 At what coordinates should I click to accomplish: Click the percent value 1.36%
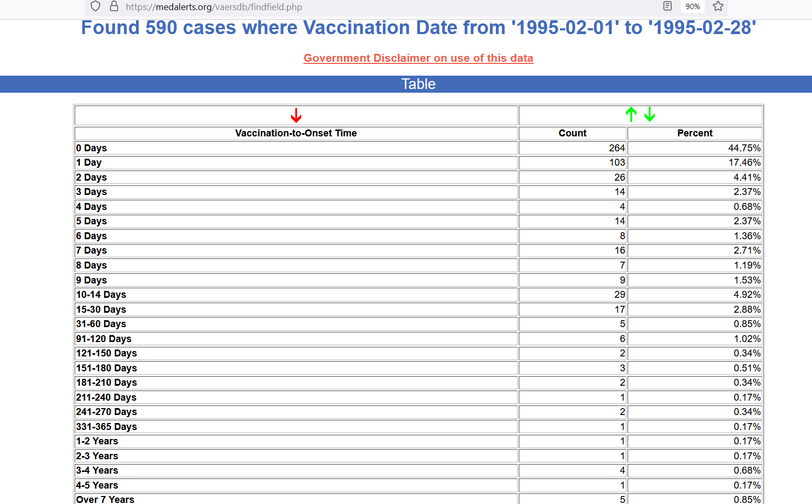coord(747,236)
